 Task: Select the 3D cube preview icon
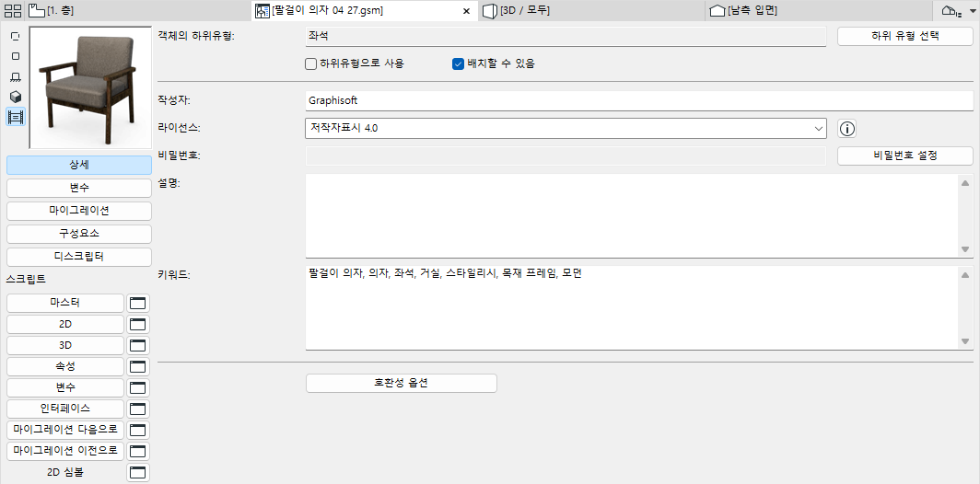click(16, 97)
